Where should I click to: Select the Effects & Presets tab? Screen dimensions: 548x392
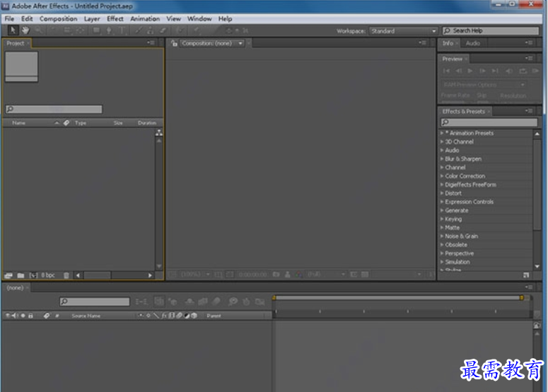(x=463, y=112)
